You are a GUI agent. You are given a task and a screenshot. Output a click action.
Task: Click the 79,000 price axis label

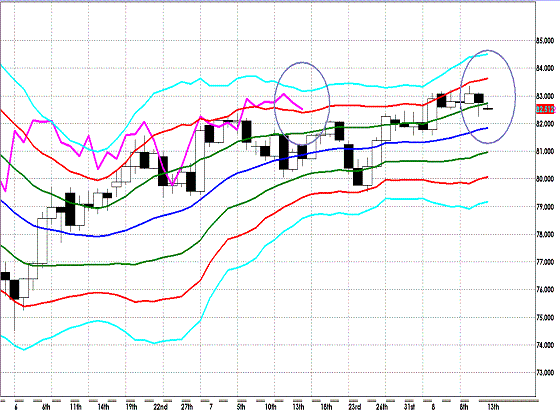coord(545,206)
